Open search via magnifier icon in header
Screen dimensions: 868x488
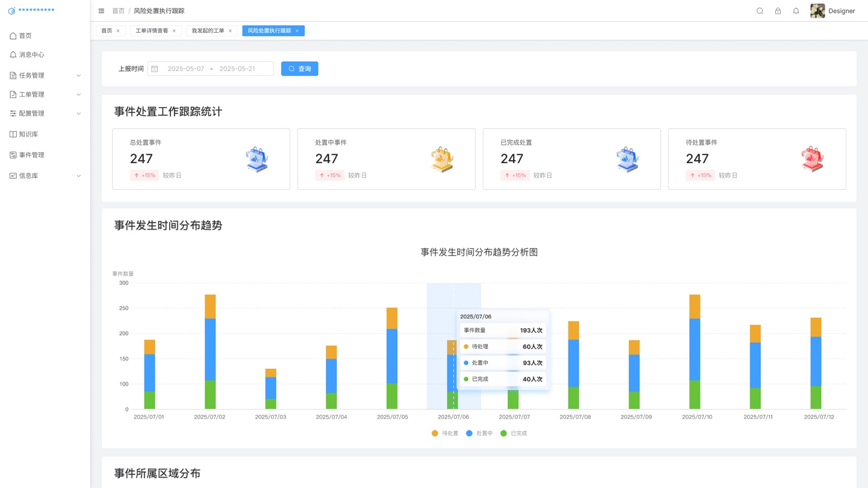click(x=759, y=11)
